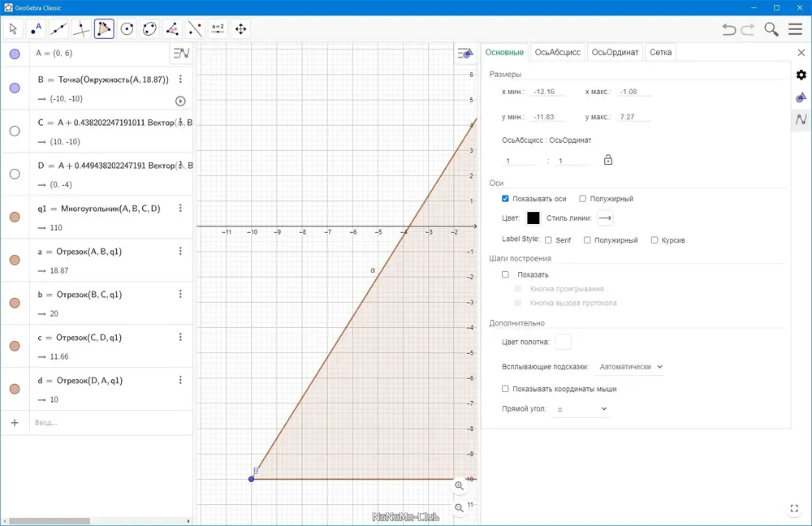Click the Undo arrow icon

pyautogui.click(x=728, y=29)
